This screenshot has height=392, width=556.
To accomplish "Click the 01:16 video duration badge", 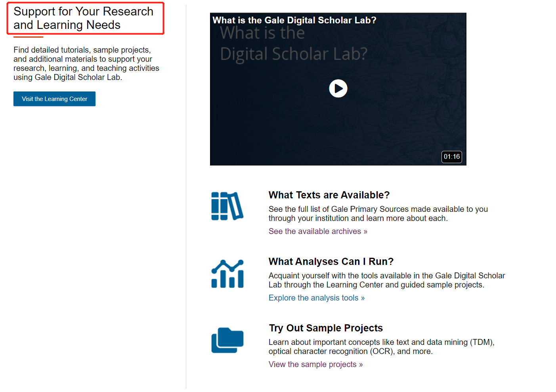I will click(451, 157).
